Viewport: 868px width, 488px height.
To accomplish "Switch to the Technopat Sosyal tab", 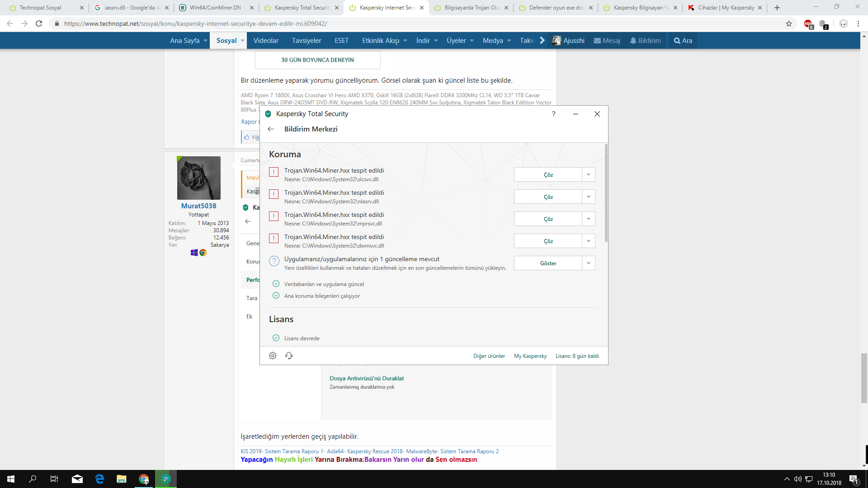I will (41, 8).
